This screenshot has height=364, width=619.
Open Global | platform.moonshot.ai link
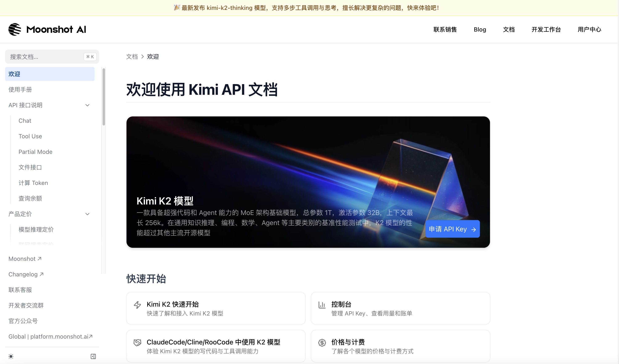51,336
